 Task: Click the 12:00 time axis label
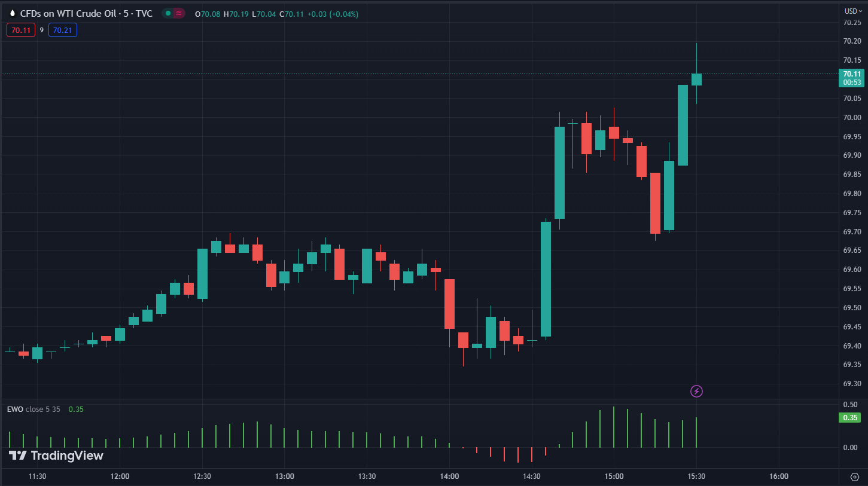120,476
